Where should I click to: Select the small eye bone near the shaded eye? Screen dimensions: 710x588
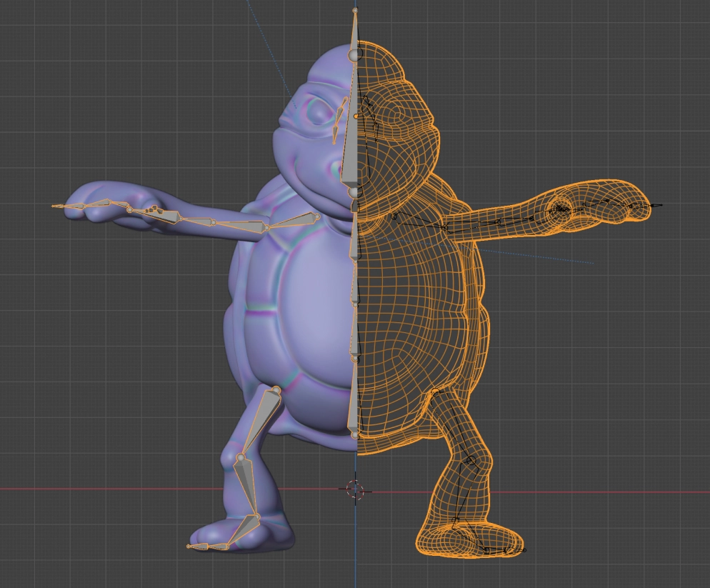339,116
